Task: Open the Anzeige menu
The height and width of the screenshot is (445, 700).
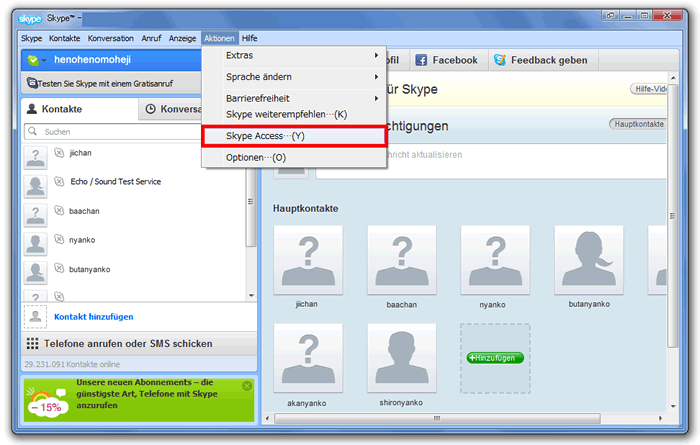Action: 182,38
